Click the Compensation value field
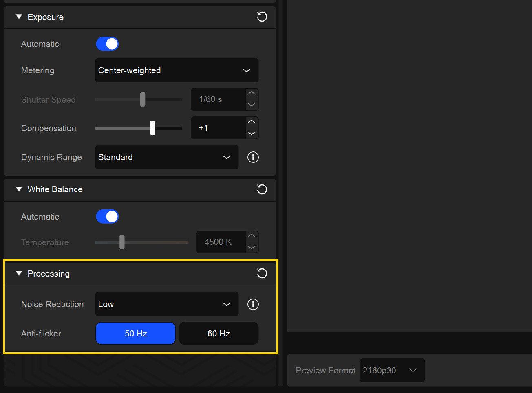This screenshot has height=393, width=532. (x=218, y=128)
